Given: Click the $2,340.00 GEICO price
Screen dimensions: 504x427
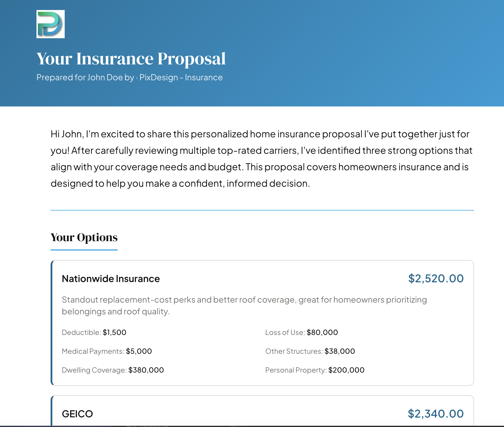Looking at the screenshot, I should (435, 413).
